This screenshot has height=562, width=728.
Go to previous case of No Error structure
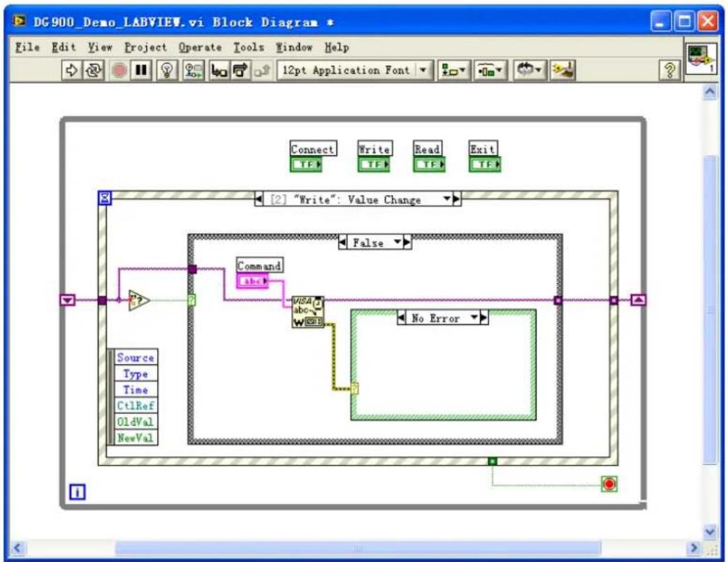pos(402,318)
